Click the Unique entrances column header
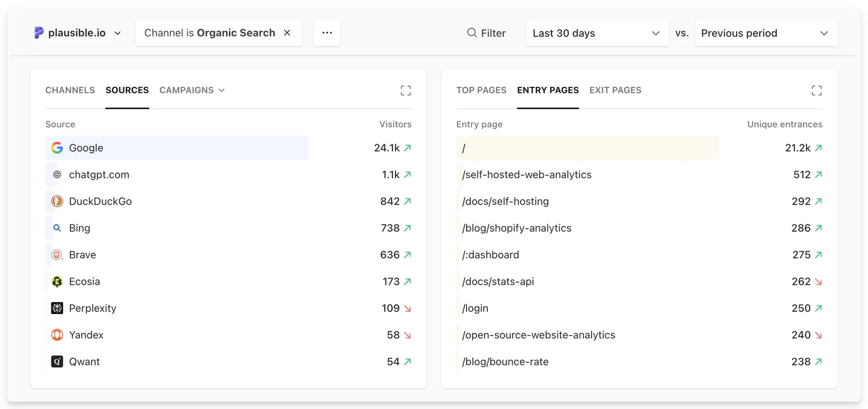Image resolution: width=868 pixels, height=409 pixels. coord(784,124)
